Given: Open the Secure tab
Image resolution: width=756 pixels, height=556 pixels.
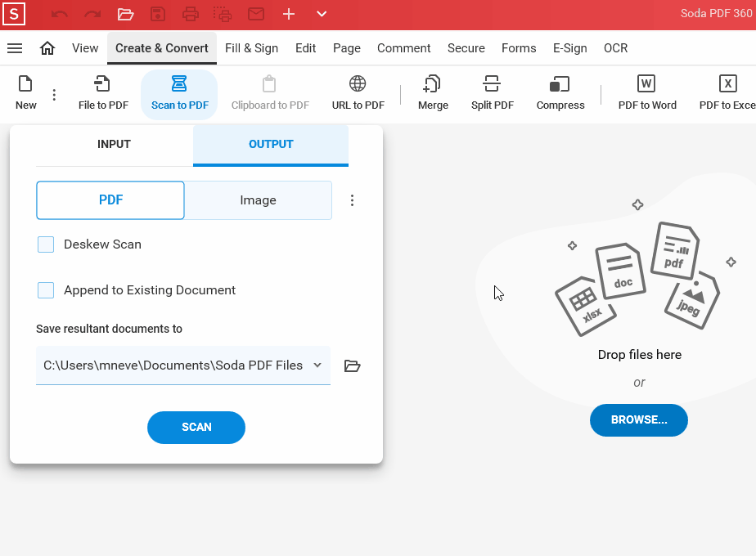Looking at the screenshot, I should (466, 48).
